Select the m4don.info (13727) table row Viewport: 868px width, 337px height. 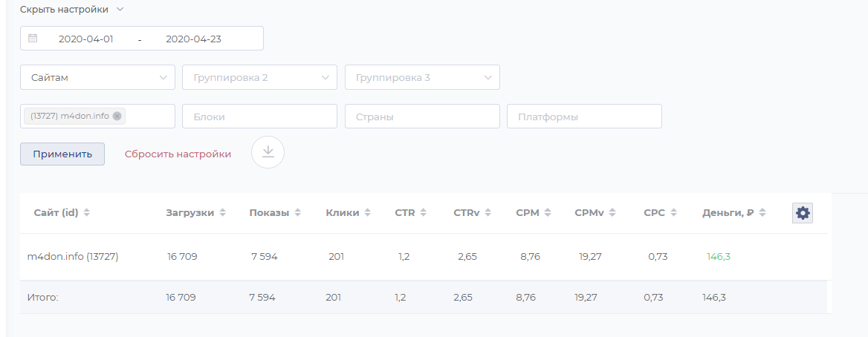[425, 257]
